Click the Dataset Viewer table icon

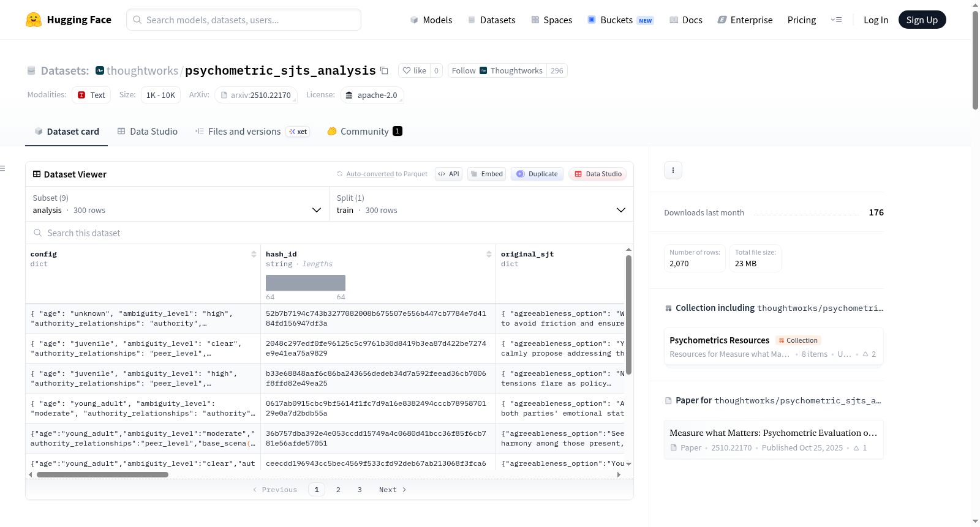[x=37, y=174]
